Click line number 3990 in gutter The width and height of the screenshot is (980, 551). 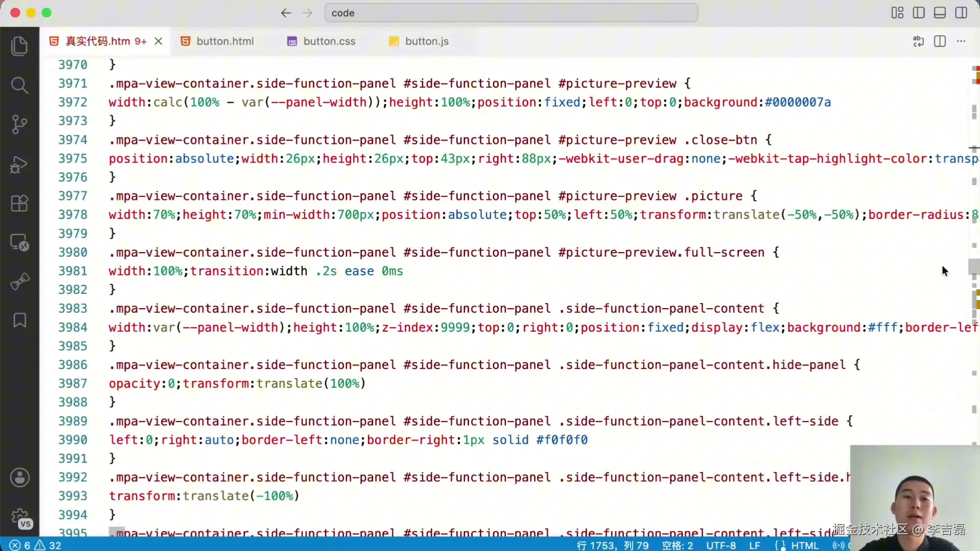pos(72,440)
